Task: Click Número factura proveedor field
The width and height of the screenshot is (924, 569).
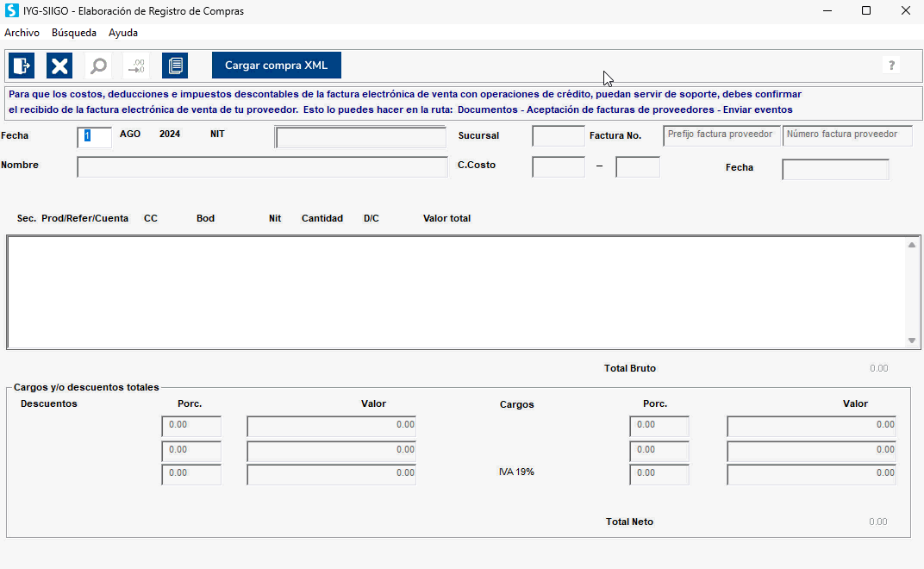Action: (847, 135)
